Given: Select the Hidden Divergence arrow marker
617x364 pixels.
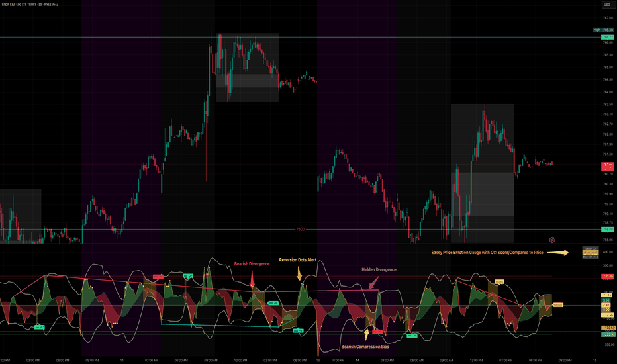Looking at the screenshot, I should (373, 282).
